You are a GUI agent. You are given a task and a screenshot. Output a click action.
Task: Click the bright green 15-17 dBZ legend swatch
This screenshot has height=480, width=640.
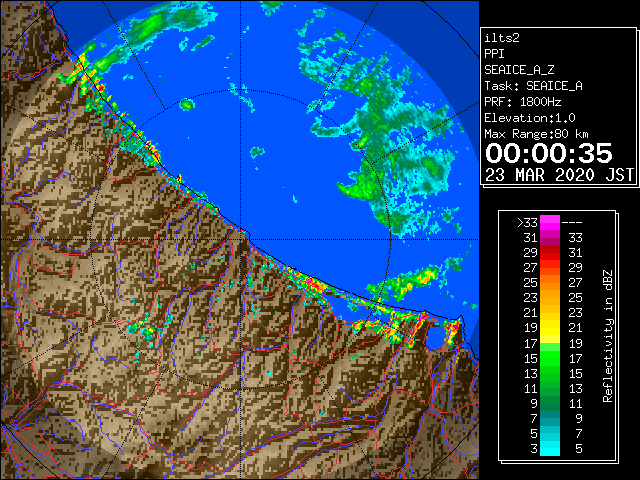point(550,358)
